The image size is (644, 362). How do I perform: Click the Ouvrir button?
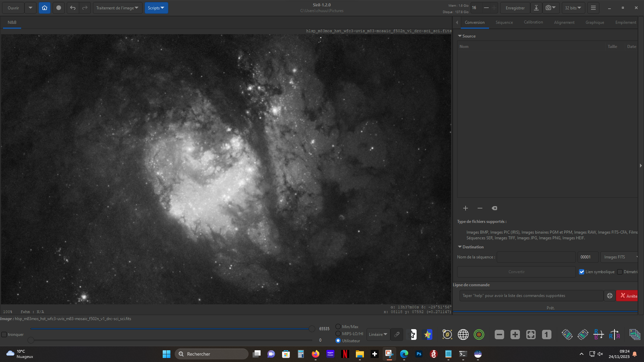coord(13,8)
